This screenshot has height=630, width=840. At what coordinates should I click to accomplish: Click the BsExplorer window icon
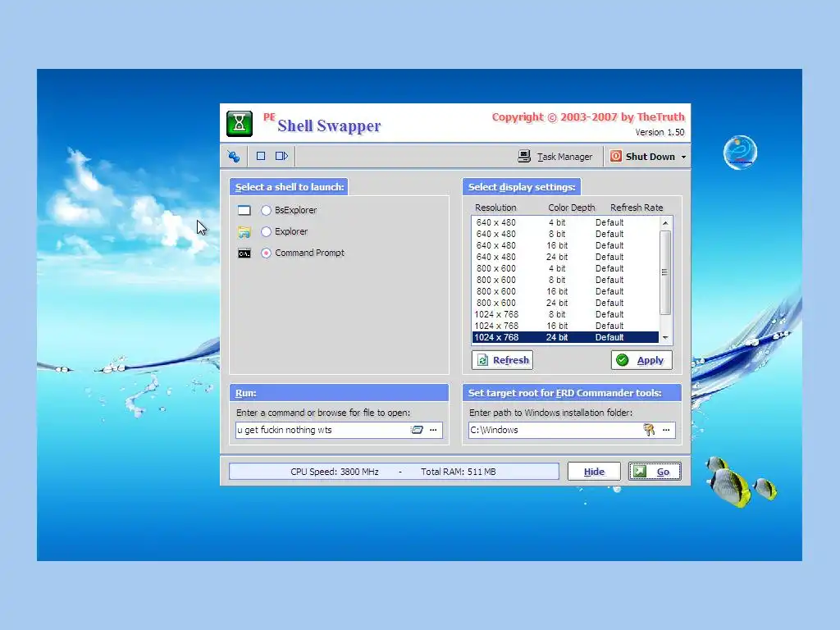click(244, 211)
